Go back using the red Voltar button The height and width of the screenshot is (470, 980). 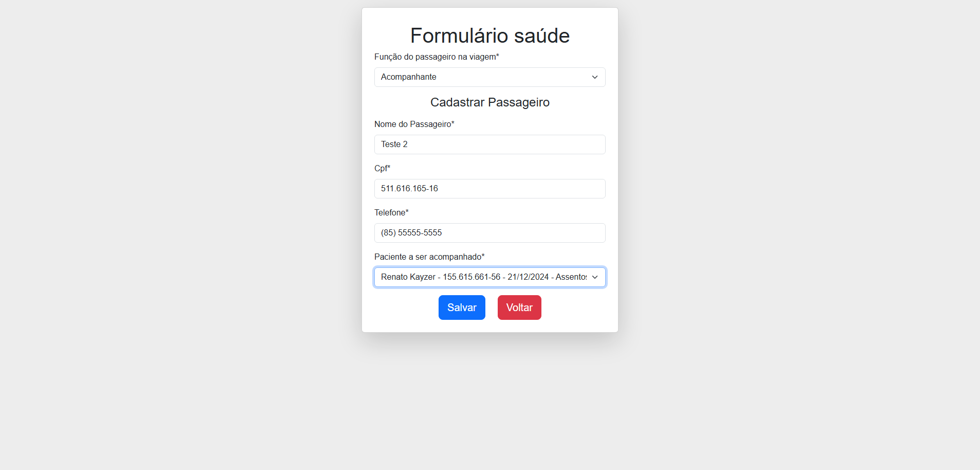tap(519, 308)
